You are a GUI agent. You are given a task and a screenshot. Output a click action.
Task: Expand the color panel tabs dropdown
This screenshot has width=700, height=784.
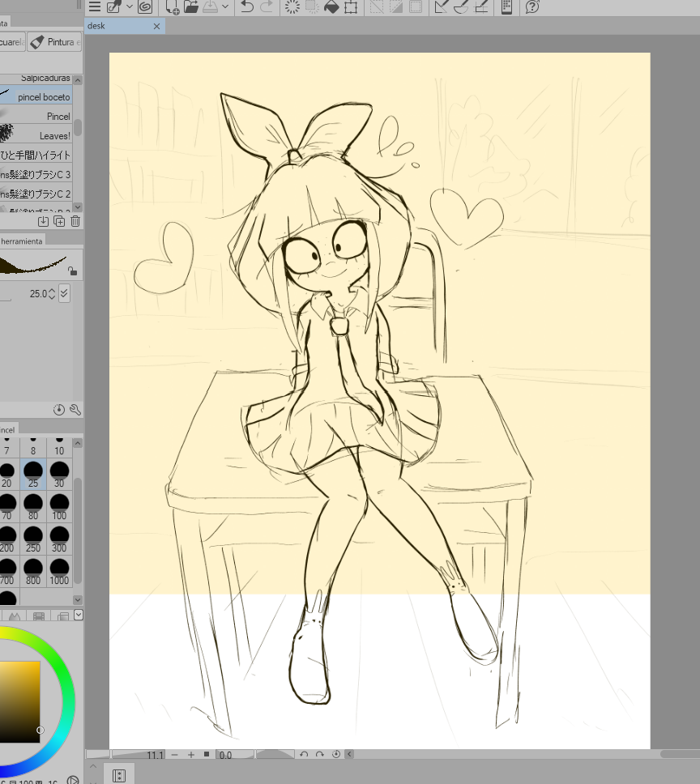[x=79, y=616]
